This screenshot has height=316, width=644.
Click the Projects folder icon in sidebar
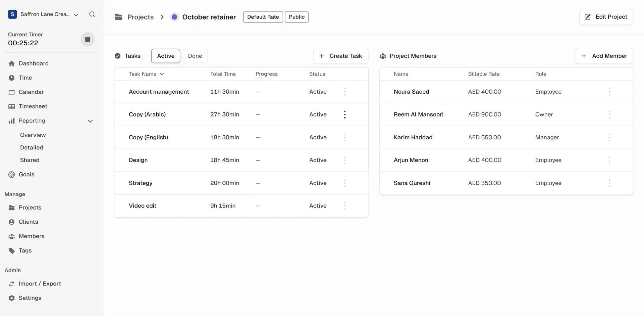click(x=12, y=208)
